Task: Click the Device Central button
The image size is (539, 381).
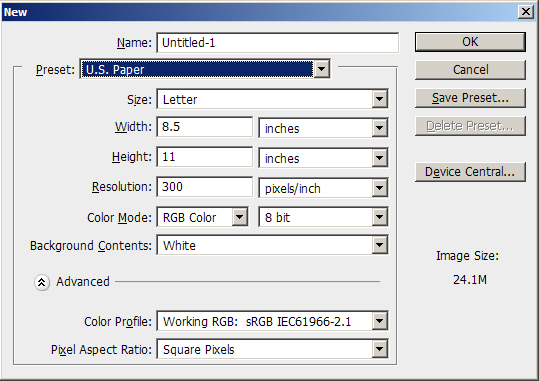Action: 470,172
